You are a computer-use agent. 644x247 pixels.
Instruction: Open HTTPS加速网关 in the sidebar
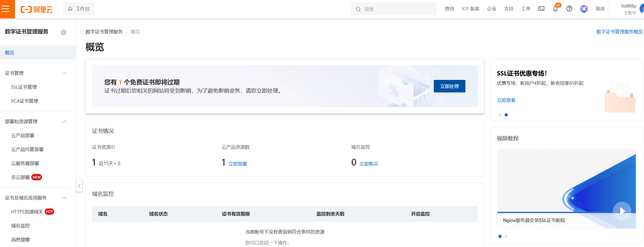click(x=27, y=212)
